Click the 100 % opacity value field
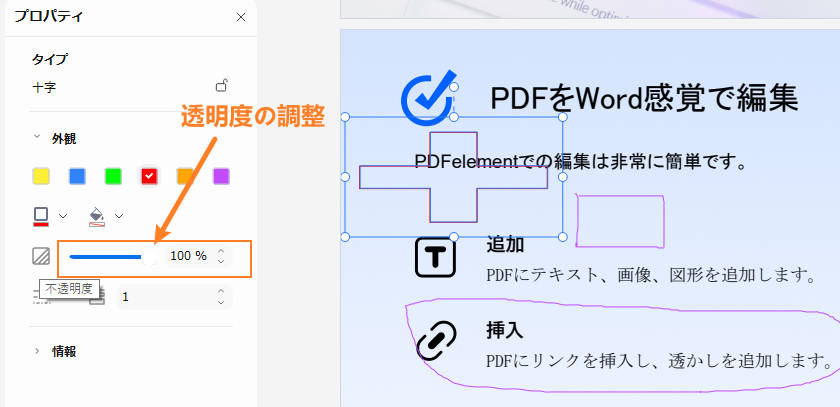 click(188, 256)
